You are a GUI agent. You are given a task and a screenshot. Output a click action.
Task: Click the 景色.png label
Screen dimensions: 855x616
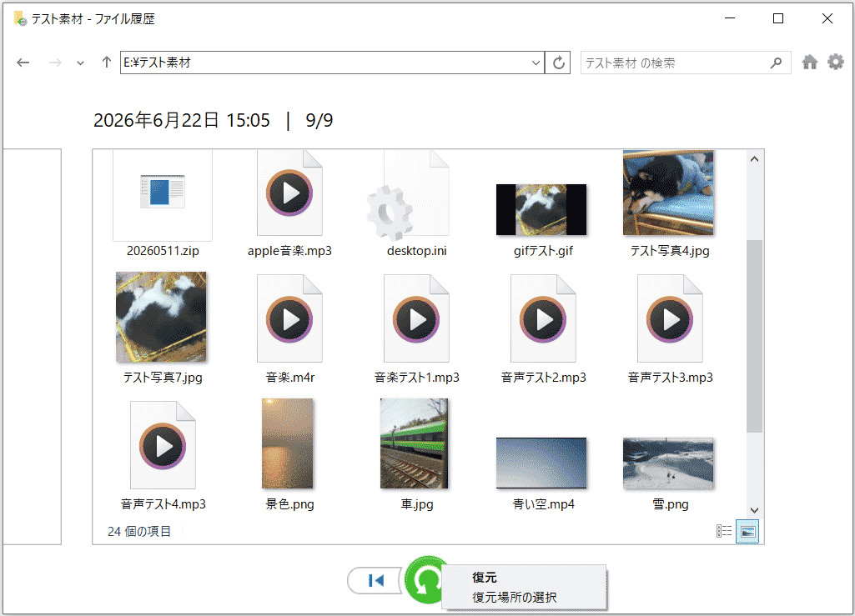[x=289, y=504]
